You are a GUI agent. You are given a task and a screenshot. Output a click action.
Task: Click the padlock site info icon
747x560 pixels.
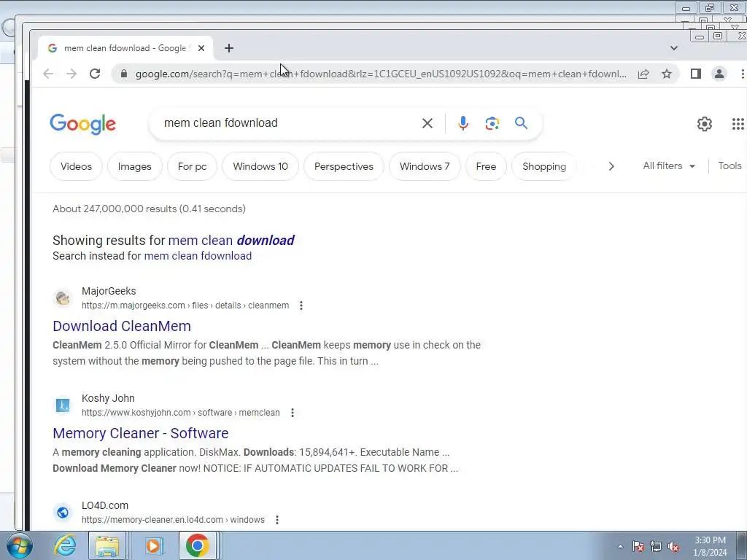(124, 74)
